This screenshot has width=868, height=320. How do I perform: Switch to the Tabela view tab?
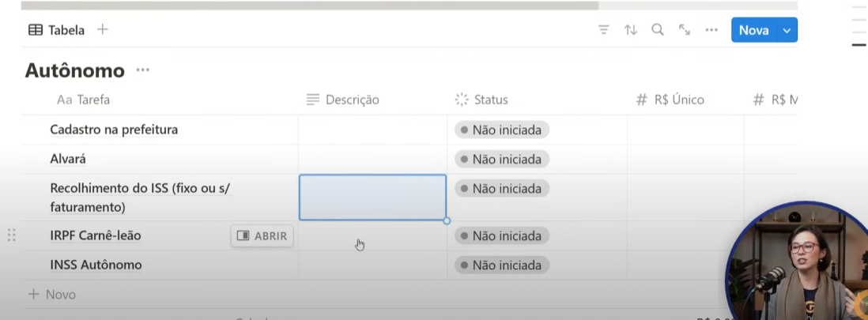pos(56,30)
